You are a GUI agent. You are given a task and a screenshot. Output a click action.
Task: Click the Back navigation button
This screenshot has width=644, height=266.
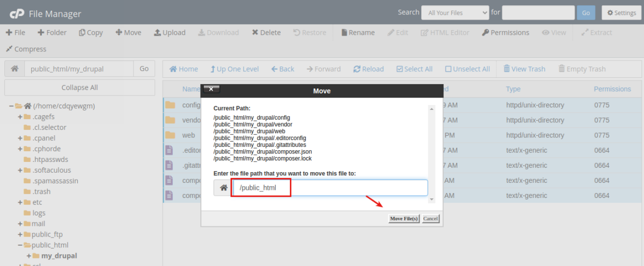coord(283,69)
